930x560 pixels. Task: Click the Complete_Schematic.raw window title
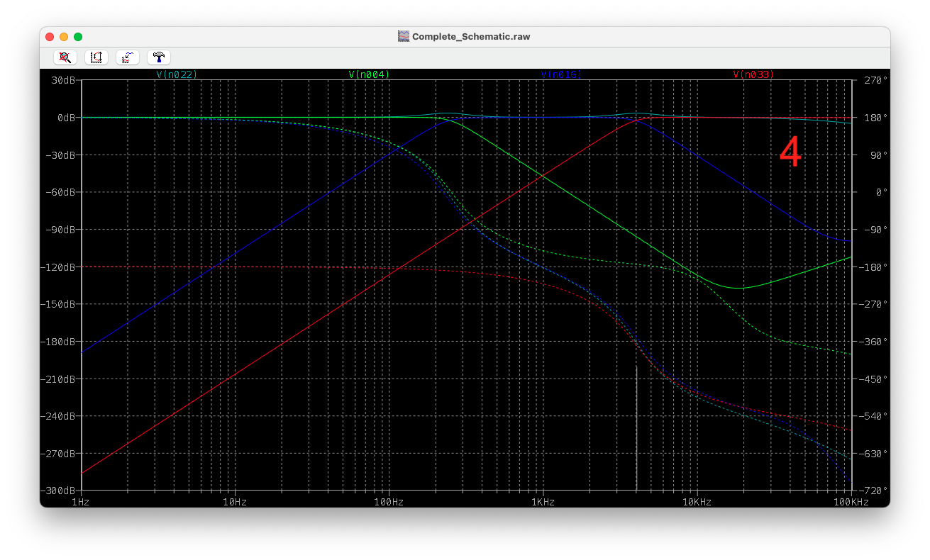(471, 36)
